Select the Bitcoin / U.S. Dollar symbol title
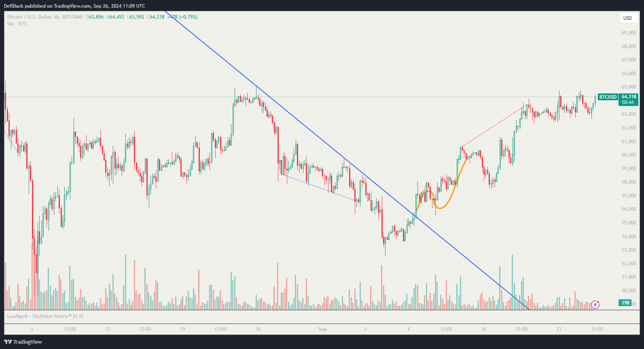Image resolution: width=644 pixels, height=349 pixels. click(x=45, y=17)
